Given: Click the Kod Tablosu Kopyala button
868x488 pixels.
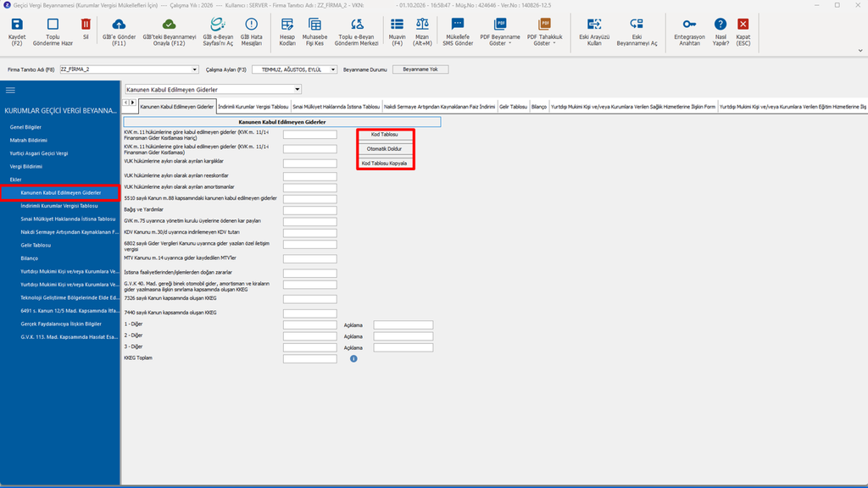Looking at the screenshot, I should [x=385, y=164].
